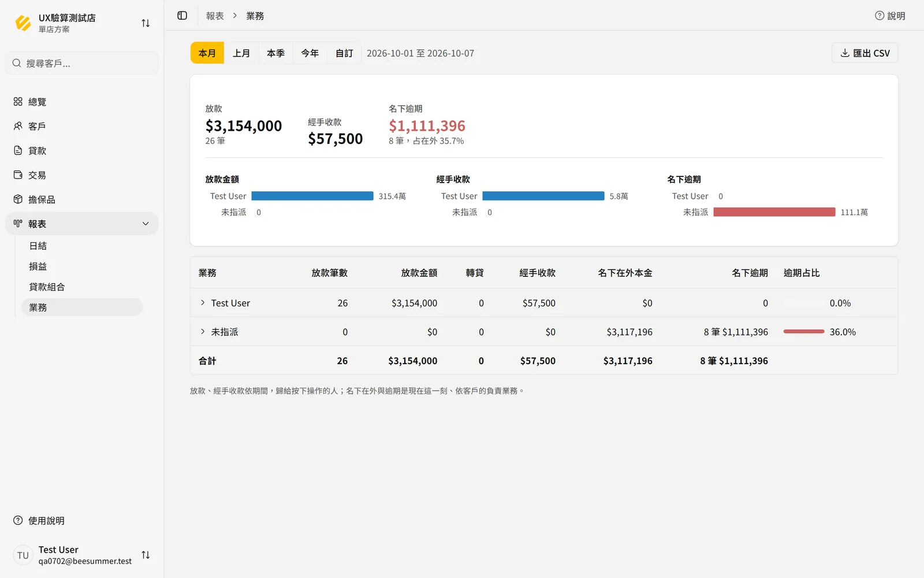Open the 貸款組合 report submenu
The image size is (924, 578).
click(82, 287)
